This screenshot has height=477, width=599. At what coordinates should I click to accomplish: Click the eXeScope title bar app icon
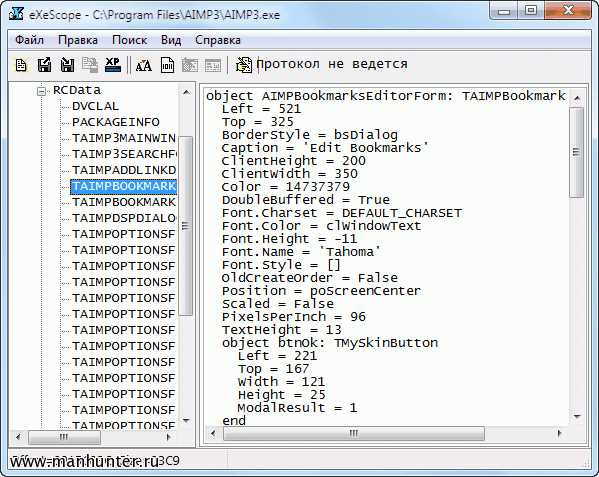[x=16, y=13]
